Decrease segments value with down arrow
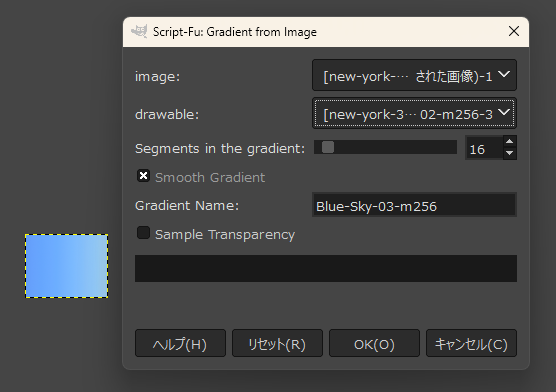 (510, 153)
